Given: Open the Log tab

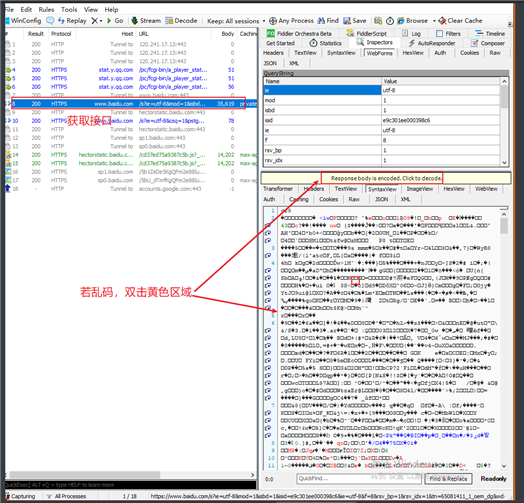Looking at the screenshot, I should point(411,33).
